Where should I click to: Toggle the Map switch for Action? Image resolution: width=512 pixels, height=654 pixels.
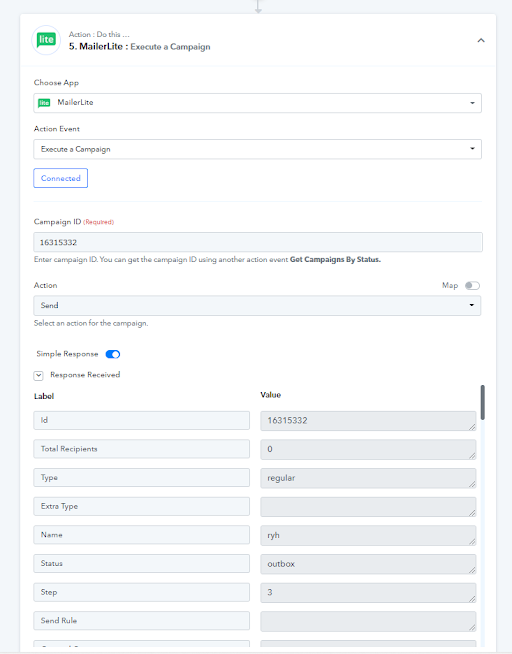[x=472, y=286]
